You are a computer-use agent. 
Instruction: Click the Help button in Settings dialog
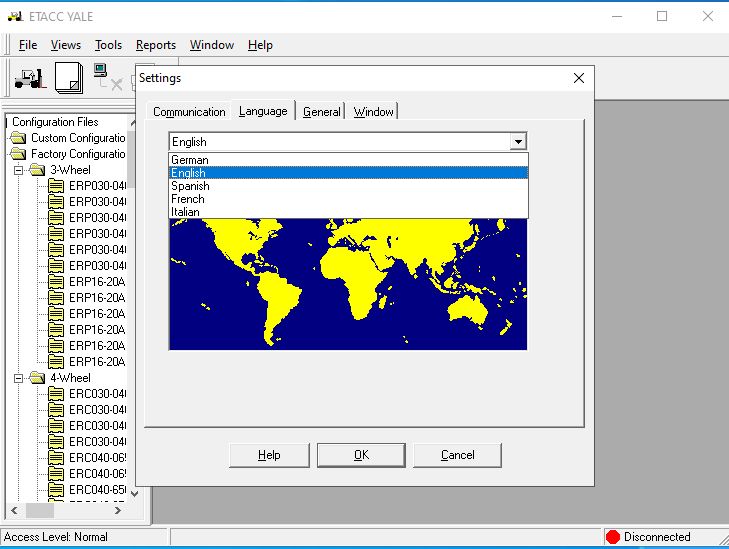[269, 455]
